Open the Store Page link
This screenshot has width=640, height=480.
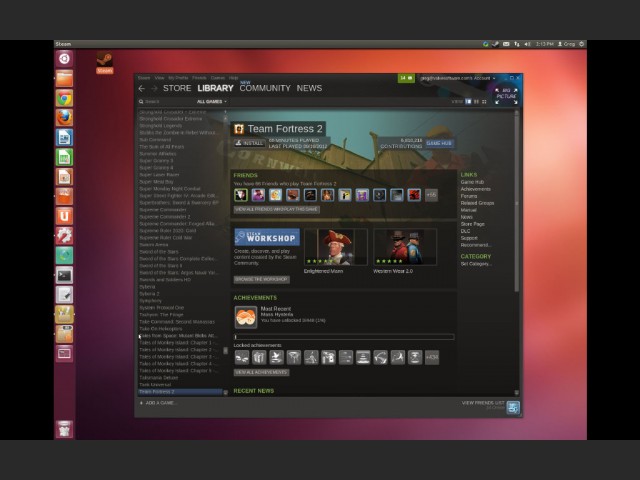point(473,224)
